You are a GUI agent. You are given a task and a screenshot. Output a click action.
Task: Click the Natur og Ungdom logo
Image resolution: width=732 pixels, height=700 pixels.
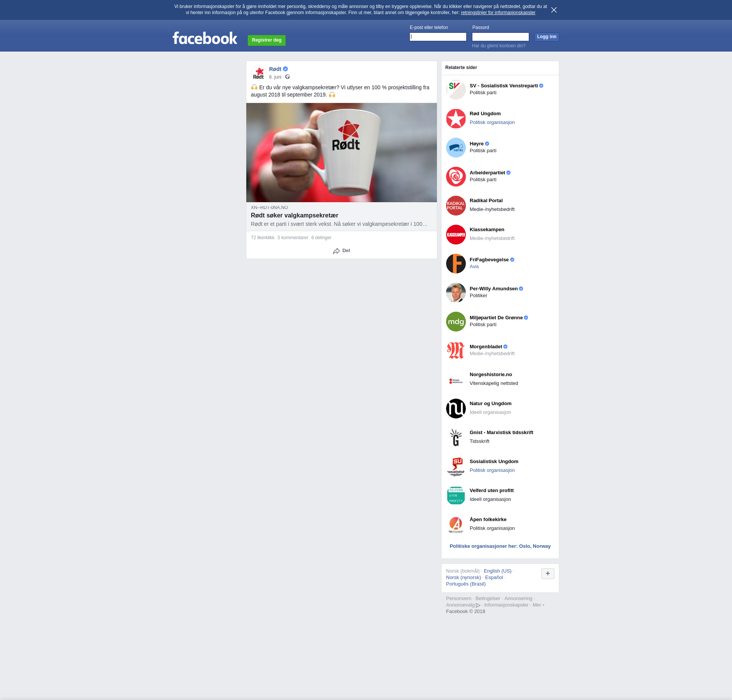click(x=456, y=409)
